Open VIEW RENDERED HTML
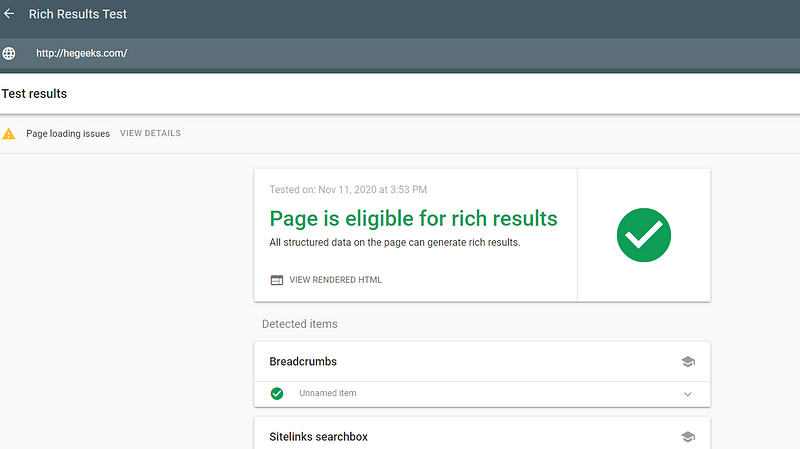Viewport: 800px width, 449px height. 335,280
